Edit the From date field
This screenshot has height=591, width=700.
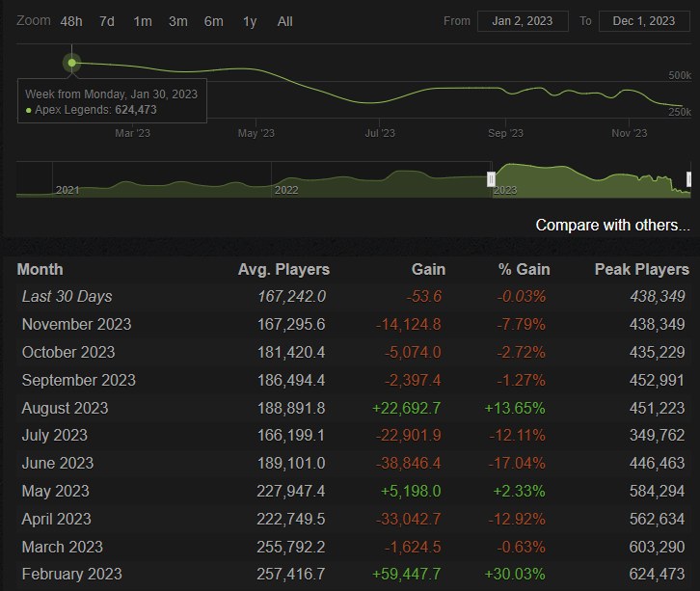click(x=523, y=21)
